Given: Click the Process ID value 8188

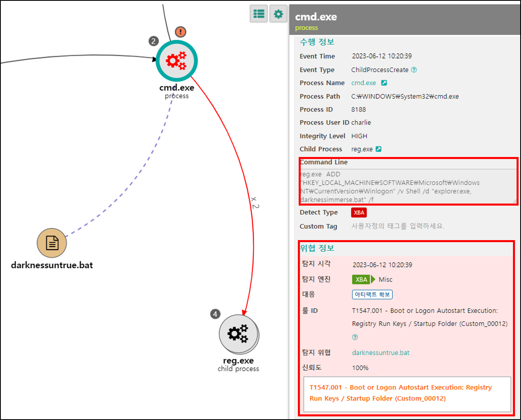Looking at the screenshot, I should [x=359, y=109].
